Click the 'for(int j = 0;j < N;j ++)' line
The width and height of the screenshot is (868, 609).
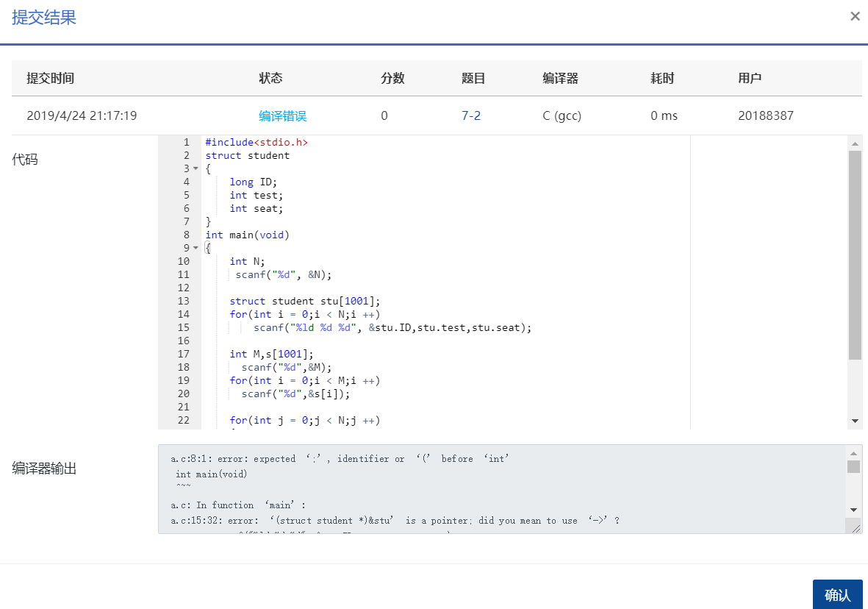305,420
